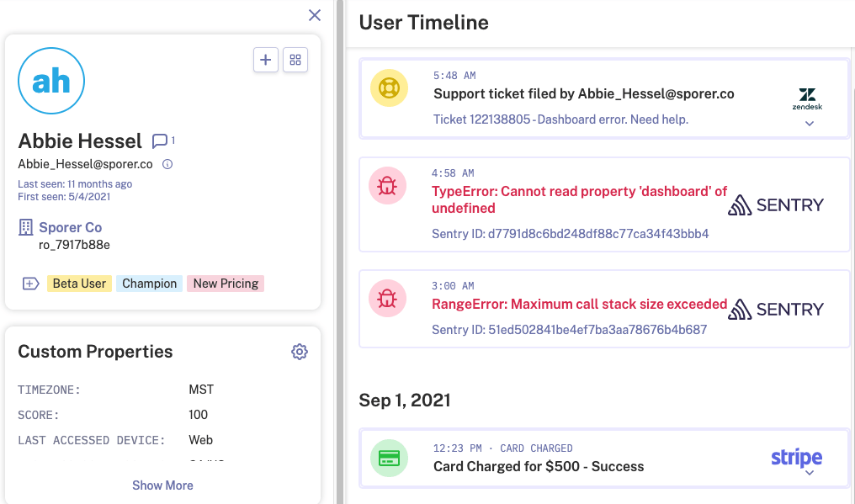Select the New Pricing tag

click(226, 284)
